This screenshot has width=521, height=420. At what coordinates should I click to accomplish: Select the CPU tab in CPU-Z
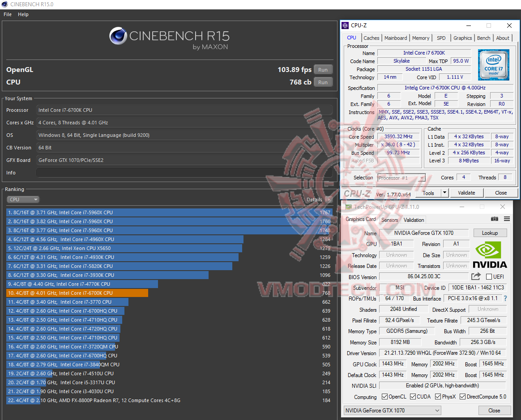[351, 38]
